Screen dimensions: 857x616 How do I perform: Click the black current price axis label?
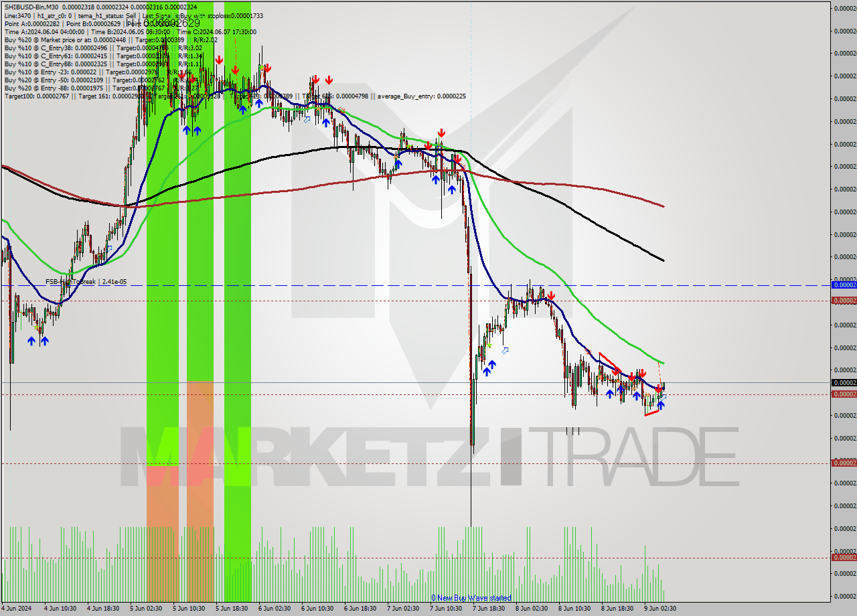click(844, 383)
